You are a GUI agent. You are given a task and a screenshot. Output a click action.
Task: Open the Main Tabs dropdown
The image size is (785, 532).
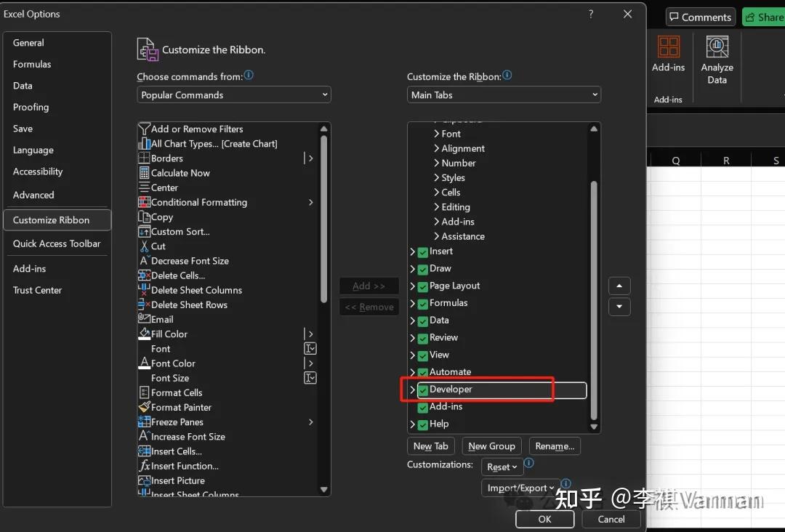point(504,94)
